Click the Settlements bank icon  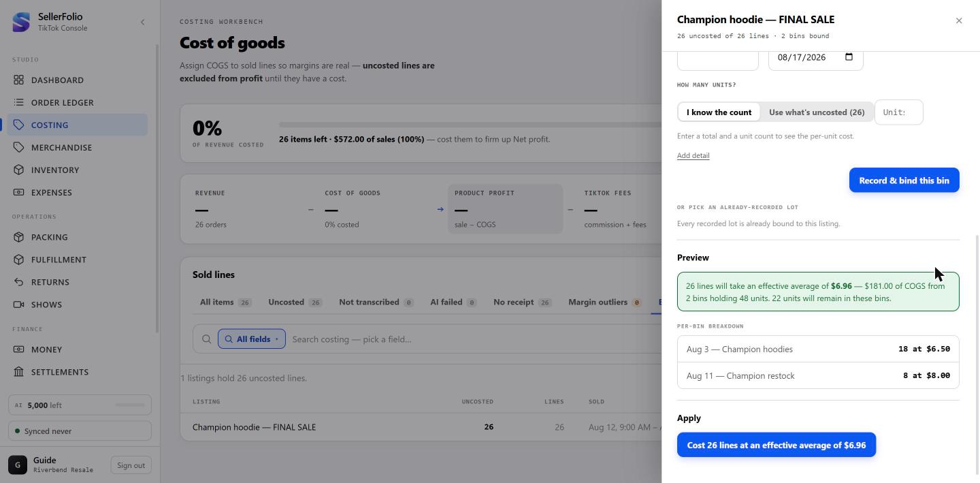point(18,372)
